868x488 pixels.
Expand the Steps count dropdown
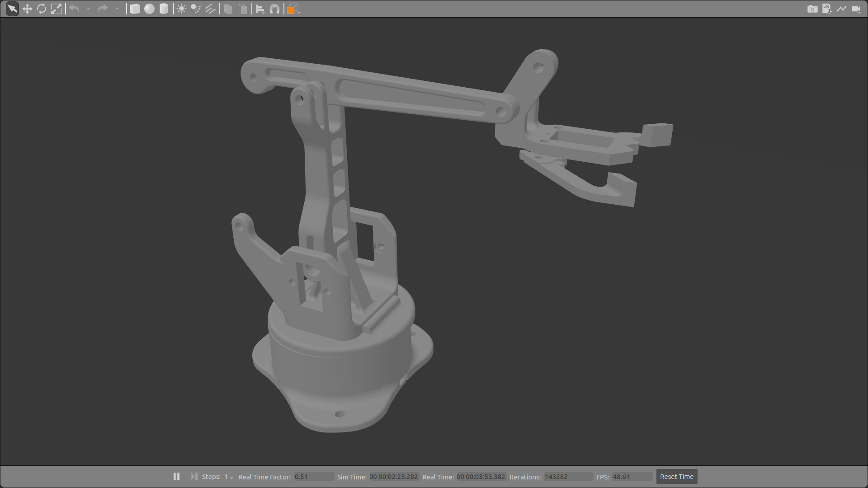click(x=231, y=478)
